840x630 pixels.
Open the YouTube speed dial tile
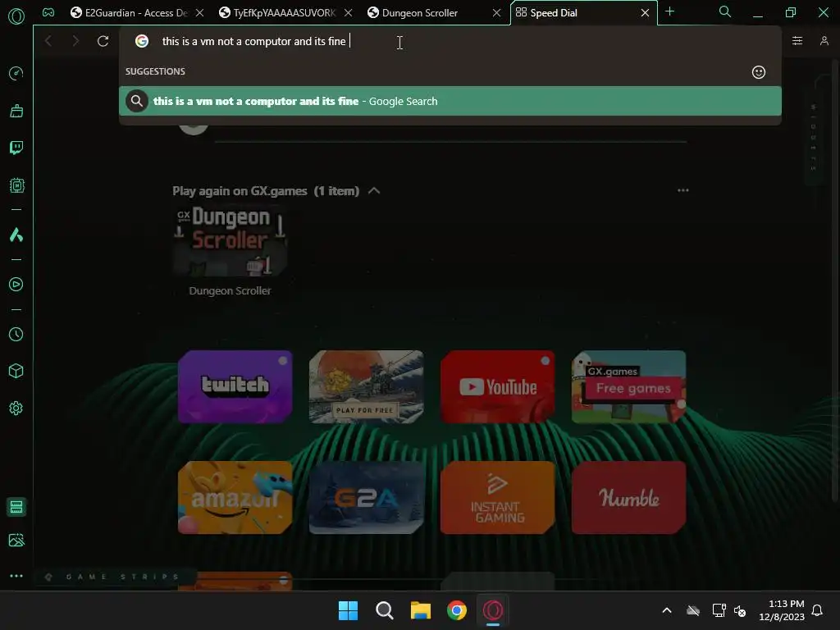tap(498, 387)
